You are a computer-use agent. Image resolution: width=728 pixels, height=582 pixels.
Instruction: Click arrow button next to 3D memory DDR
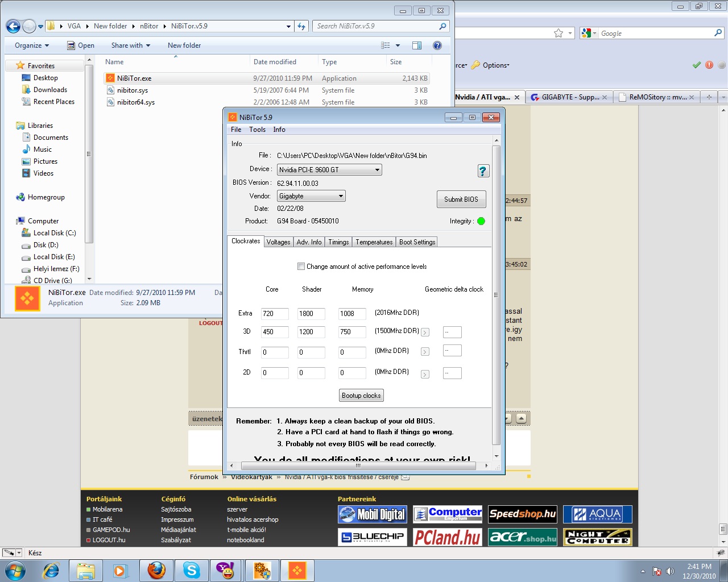(x=425, y=332)
